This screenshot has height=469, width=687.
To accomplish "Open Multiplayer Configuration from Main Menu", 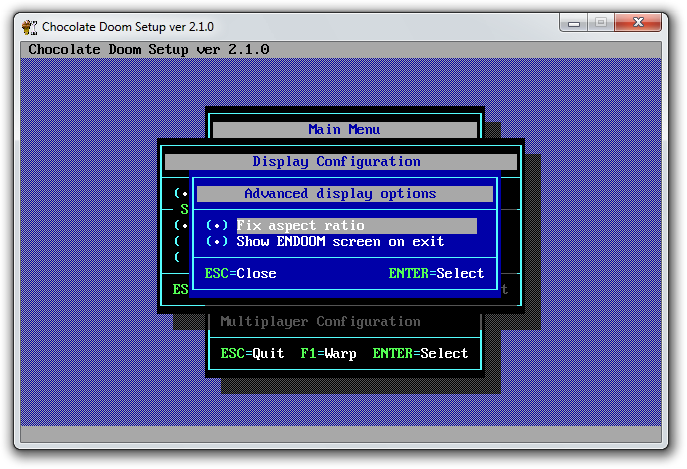I will (x=320, y=322).
